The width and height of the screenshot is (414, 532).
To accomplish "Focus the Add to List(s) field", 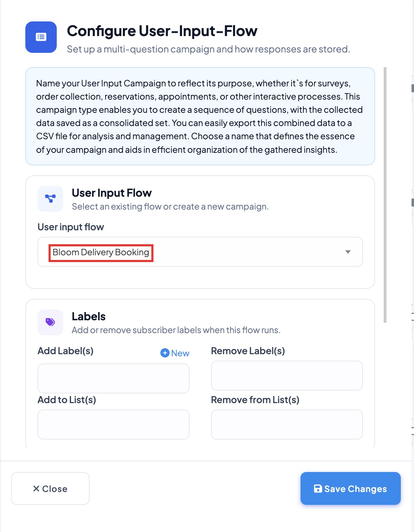I will click(113, 425).
